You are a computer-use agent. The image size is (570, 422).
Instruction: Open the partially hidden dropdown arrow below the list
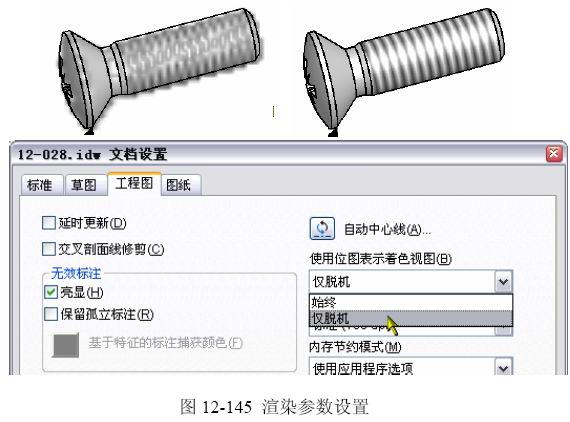(x=503, y=330)
